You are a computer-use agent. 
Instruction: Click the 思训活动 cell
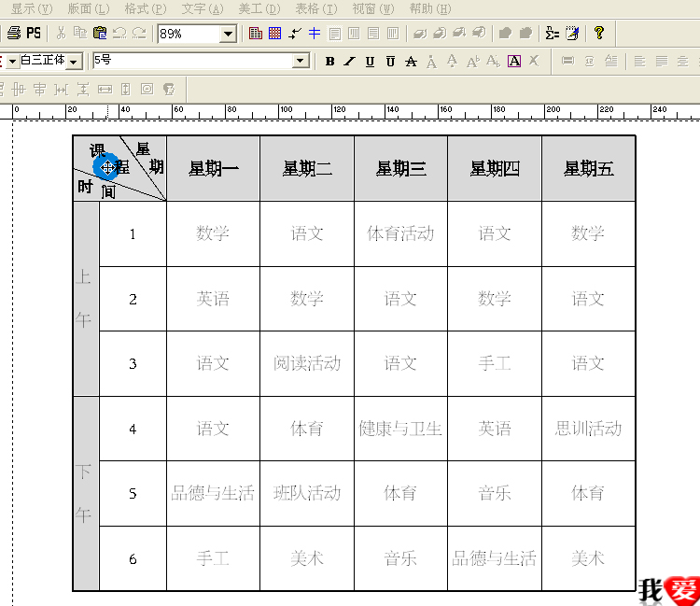pyautogui.click(x=588, y=429)
